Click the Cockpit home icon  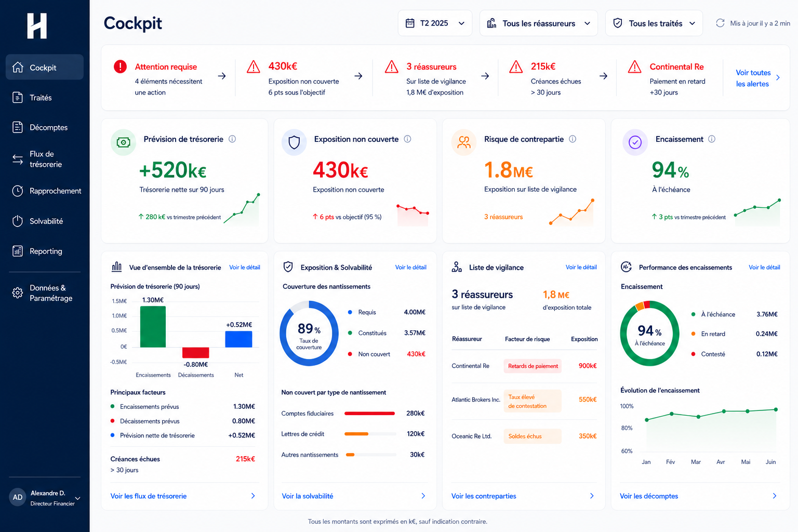(x=18, y=67)
